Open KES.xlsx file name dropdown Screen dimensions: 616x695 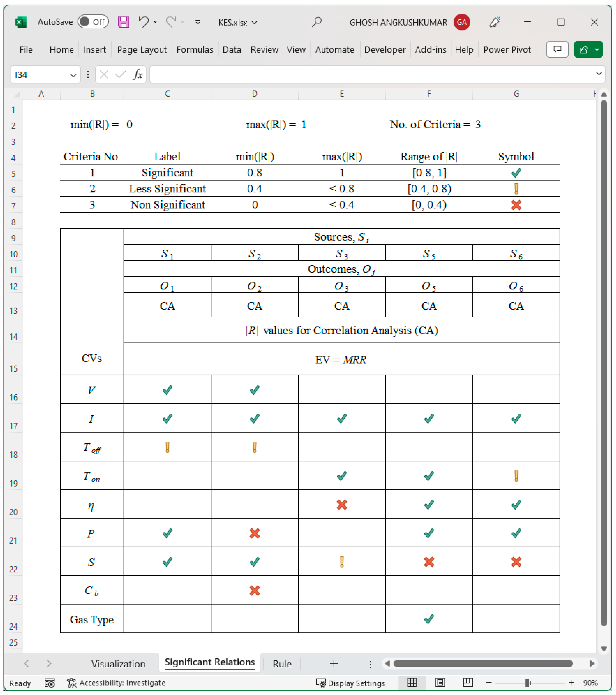pos(238,23)
